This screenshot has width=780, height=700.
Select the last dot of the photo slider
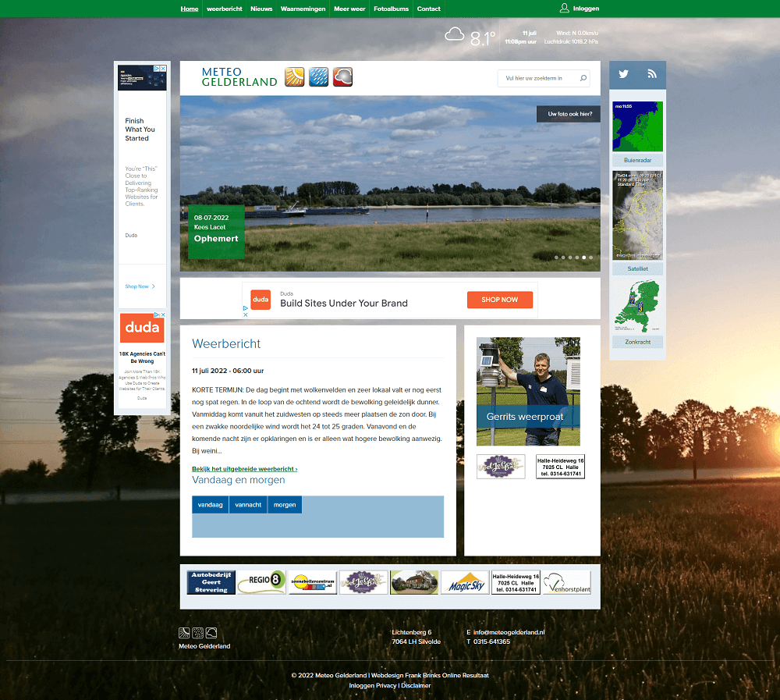(591, 258)
